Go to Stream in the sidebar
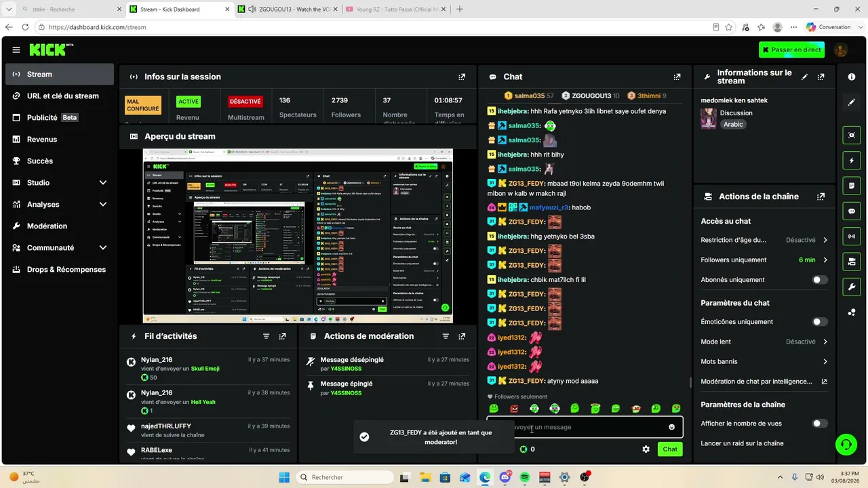The image size is (868, 488). [x=60, y=75]
